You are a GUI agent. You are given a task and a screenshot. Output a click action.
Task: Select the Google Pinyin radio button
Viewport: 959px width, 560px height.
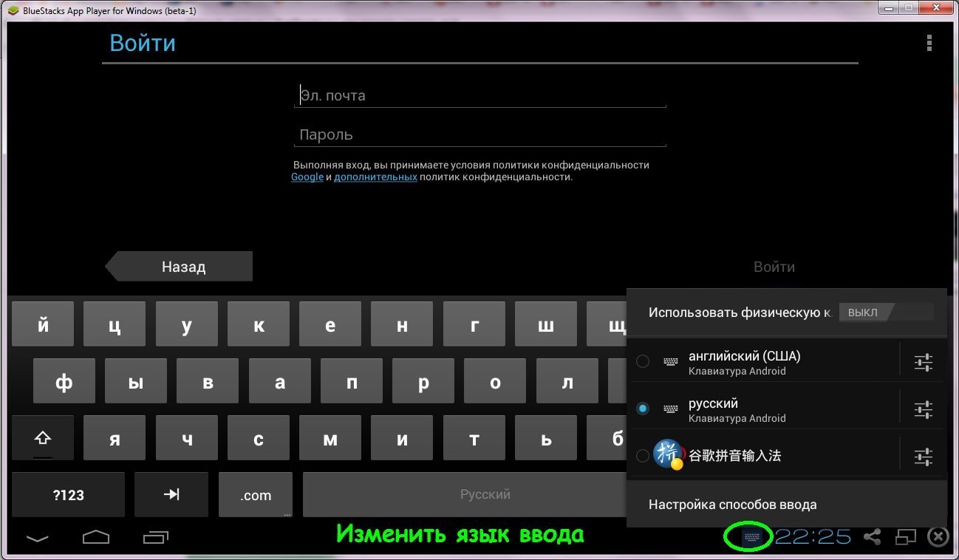click(643, 456)
